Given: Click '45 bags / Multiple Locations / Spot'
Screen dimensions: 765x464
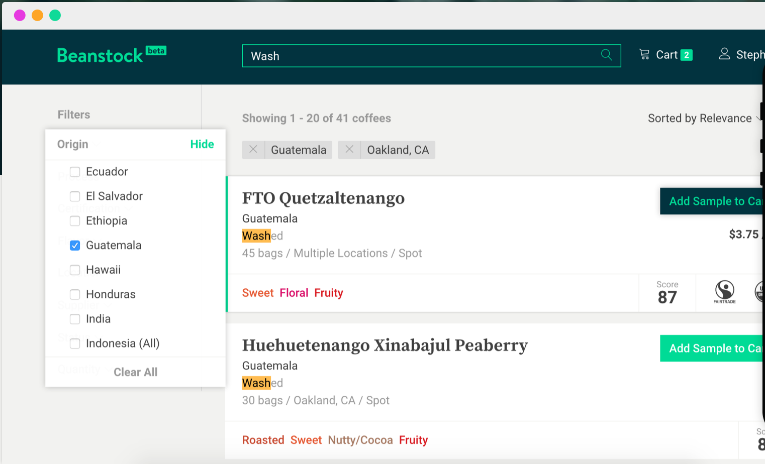Looking at the screenshot, I should coord(332,253).
